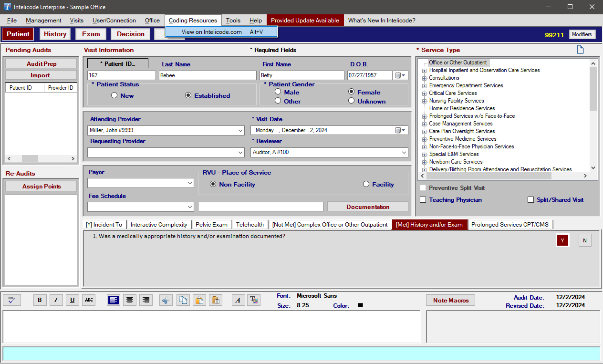
Task: Enable Split/Shared Visit checkbox
Action: coord(530,200)
